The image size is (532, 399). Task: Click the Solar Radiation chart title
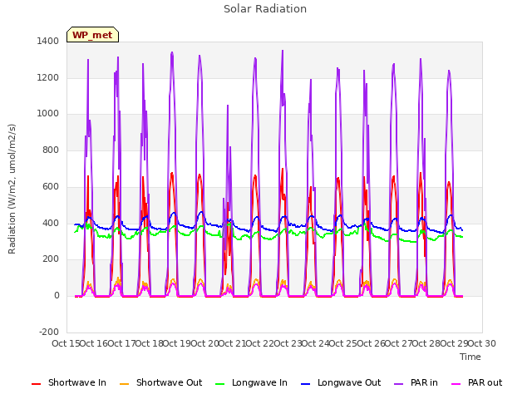(265, 9)
